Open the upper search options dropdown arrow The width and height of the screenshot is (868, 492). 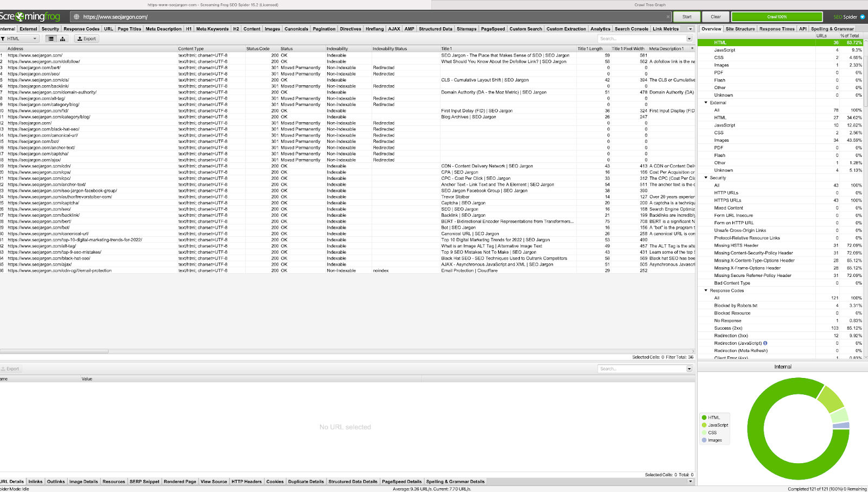click(x=690, y=39)
